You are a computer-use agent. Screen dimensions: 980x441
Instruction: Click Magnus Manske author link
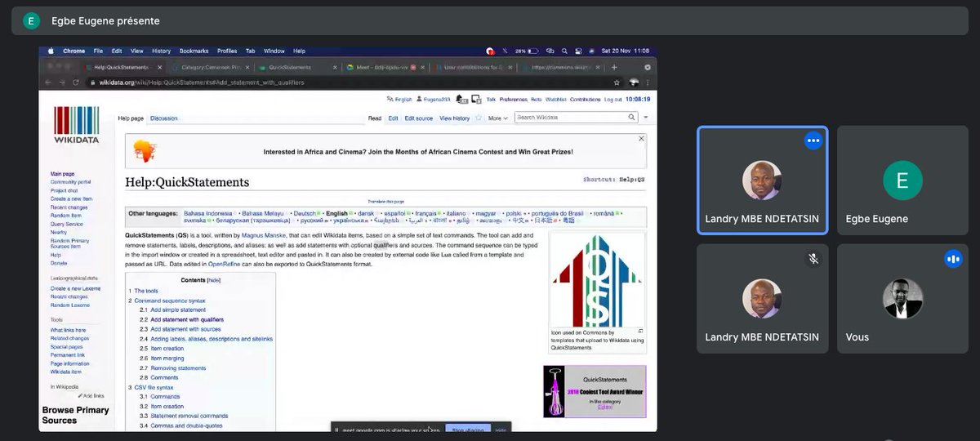pyautogui.click(x=264, y=235)
